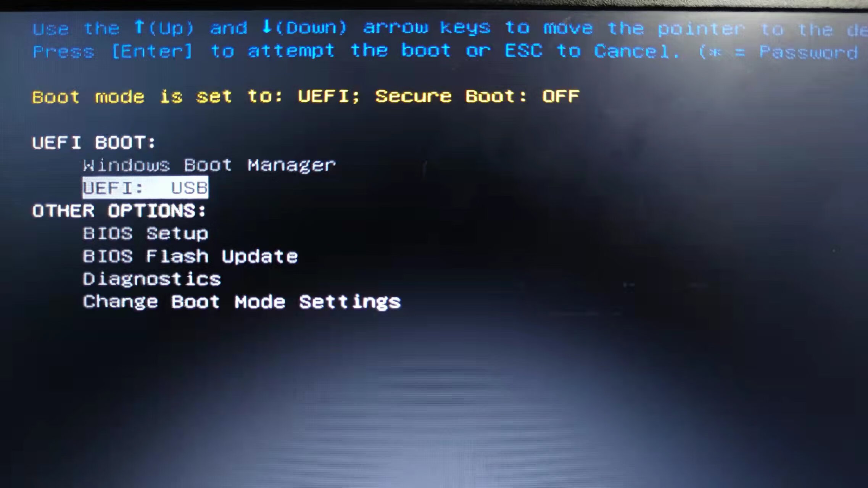
Task: Select Diagnostics option
Action: [151, 279]
